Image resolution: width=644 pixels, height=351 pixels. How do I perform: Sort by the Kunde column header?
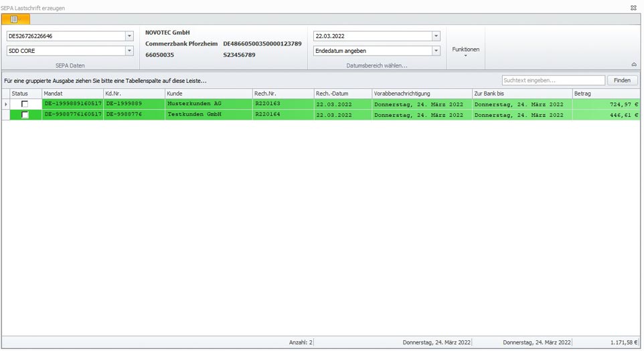(x=208, y=94)
